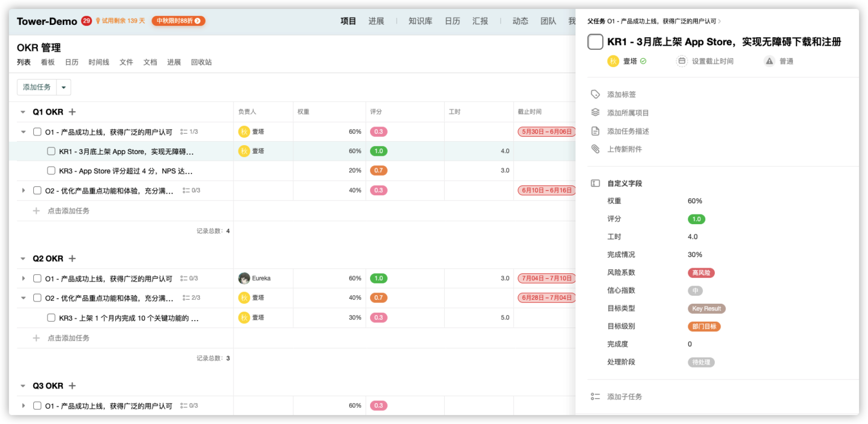
Task: Collapse the Q1 OKR group
Action: [x=23, y=111]
